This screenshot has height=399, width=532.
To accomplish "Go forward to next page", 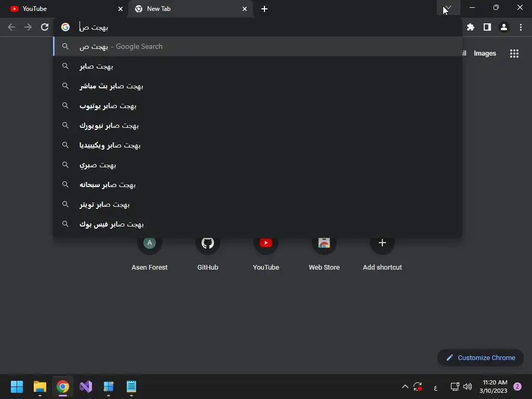I will pos(28,27).
